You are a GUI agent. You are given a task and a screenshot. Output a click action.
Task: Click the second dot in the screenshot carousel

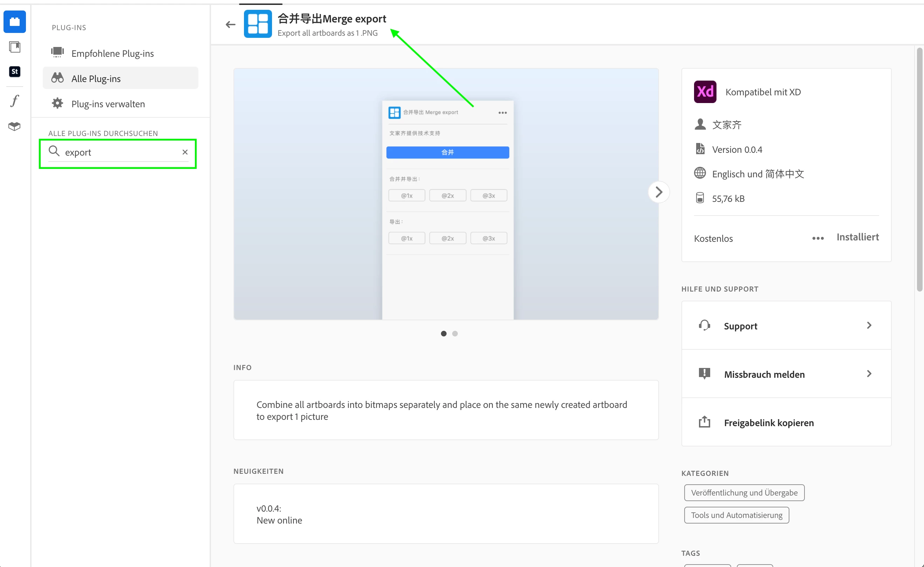pyautogui.click(x=455, y=333)
